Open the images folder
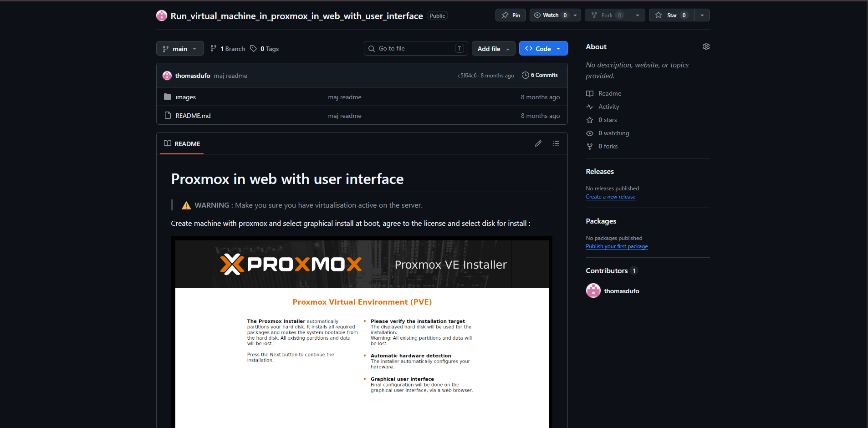This screenshot has width=868, height=428. tap(185, 97)
